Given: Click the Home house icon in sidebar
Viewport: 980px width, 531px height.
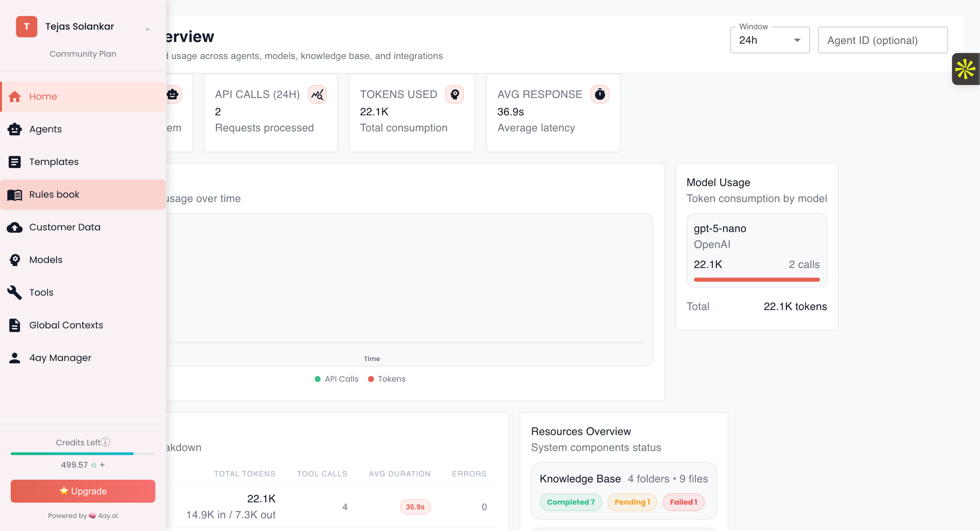Looking at the screenshot, I should pyautogui.click(x=15, y=96).
